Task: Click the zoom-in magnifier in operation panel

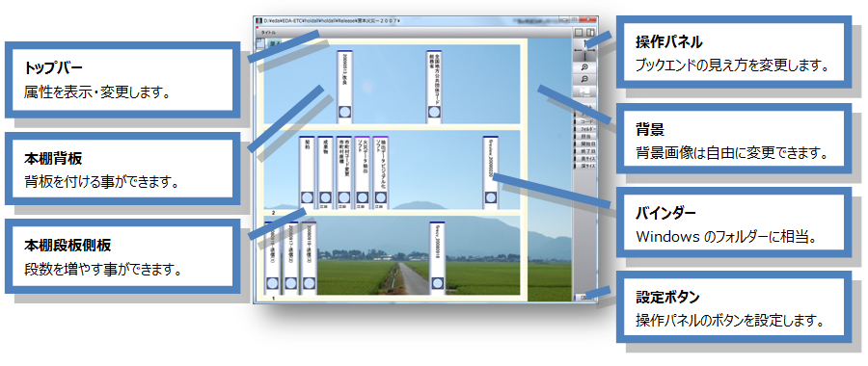Action: (584, 66)
